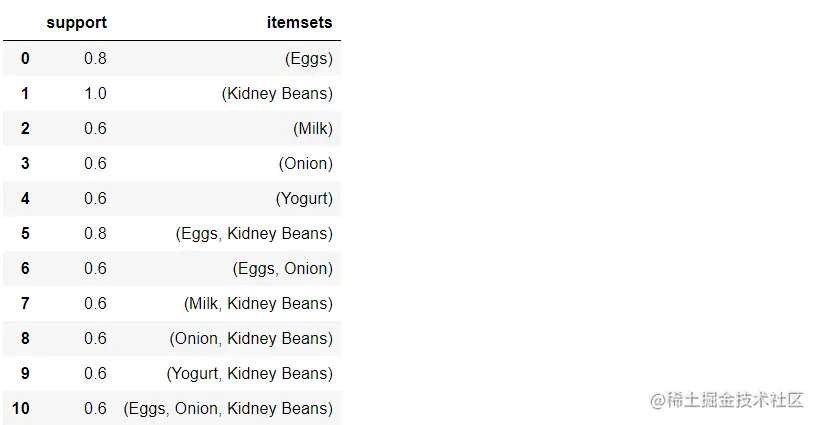Select row index 10
Viewport: 819px width, 425px height.
tap(20, 408)
